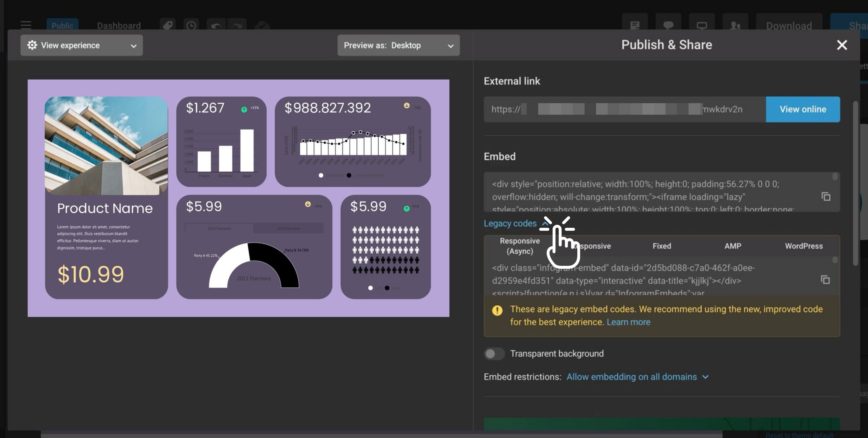This screenshot has height=438, width=868.
Task: Click the undo arrow icon
Action: point(216,26)
